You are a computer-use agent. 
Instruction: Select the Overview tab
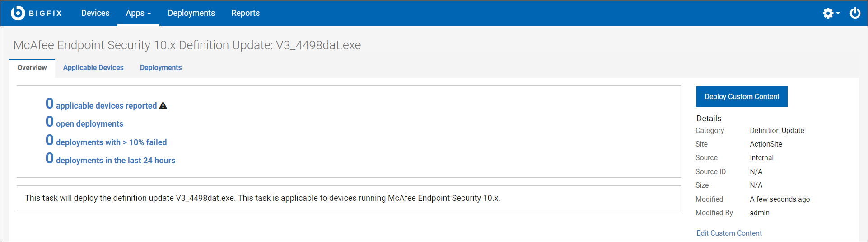pos(32,67)
